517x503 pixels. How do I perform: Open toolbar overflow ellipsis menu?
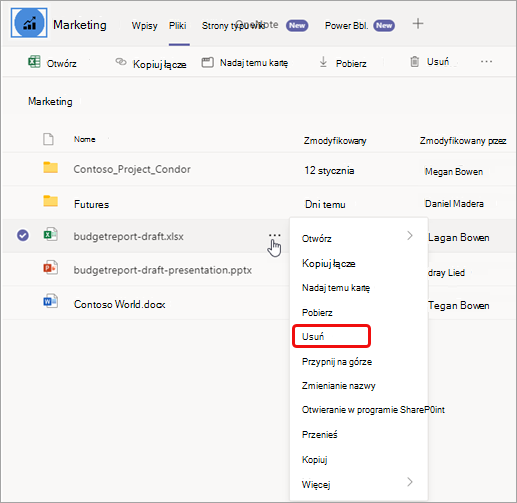(486, 62)
